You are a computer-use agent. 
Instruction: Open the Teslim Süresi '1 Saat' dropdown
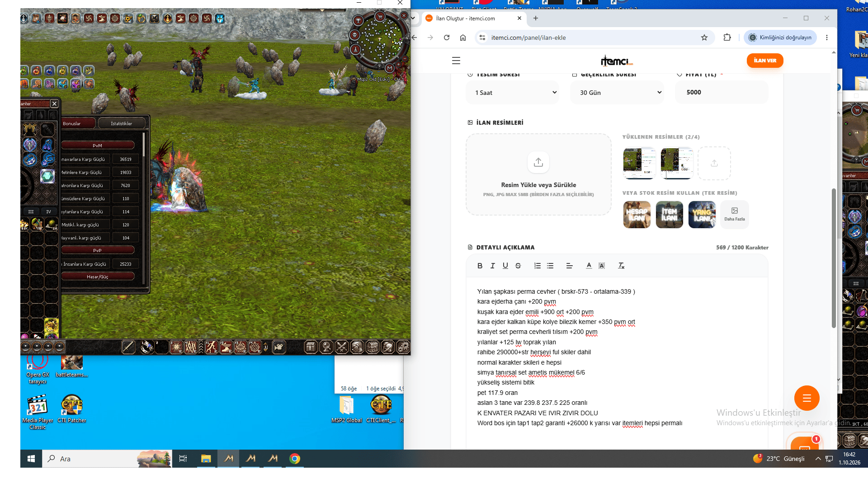pos(513,92)
